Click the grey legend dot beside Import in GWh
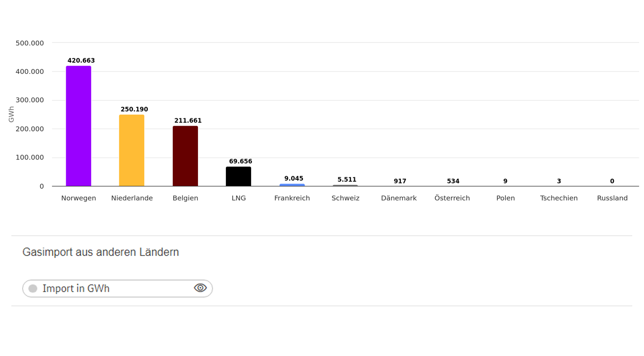Viewport: 644px width, 356px height. [x=33, y=288]
